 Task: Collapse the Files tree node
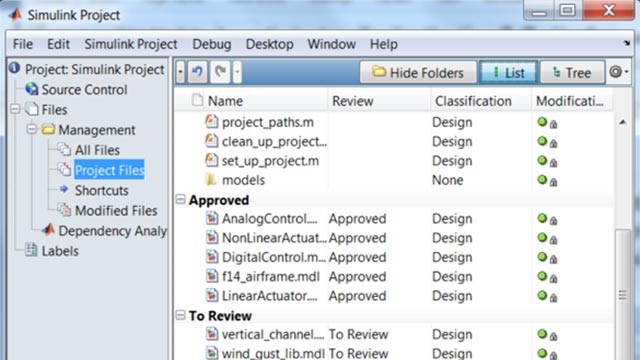coord(15,109)
